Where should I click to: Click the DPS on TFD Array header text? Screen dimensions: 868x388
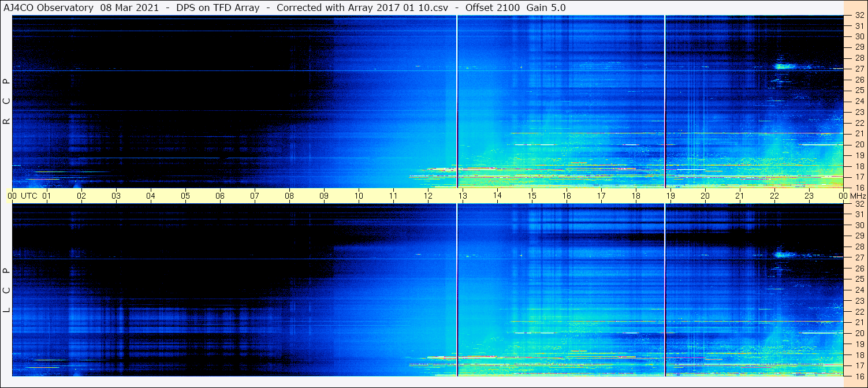click(218, 8)
